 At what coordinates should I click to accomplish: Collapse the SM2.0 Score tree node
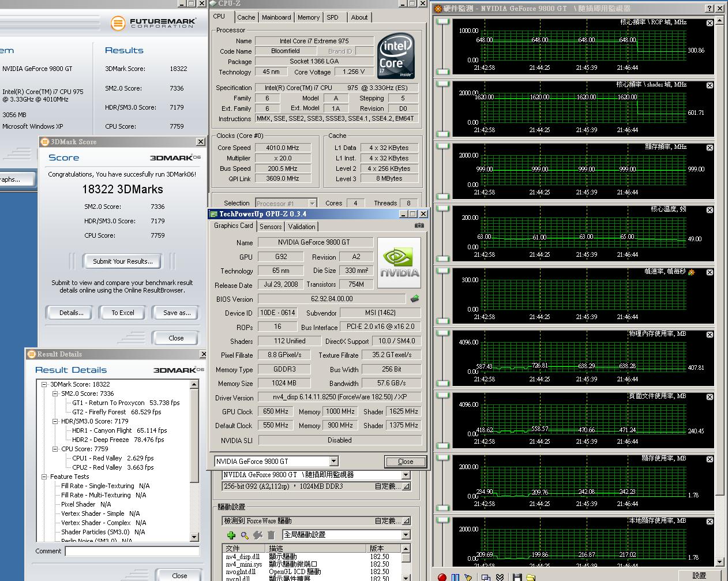(x=55, y=393)
